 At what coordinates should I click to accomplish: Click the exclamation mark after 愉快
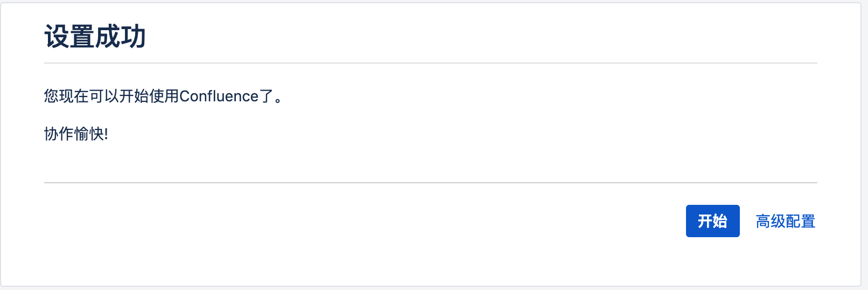pyautogui.click(x=106, y=134)
